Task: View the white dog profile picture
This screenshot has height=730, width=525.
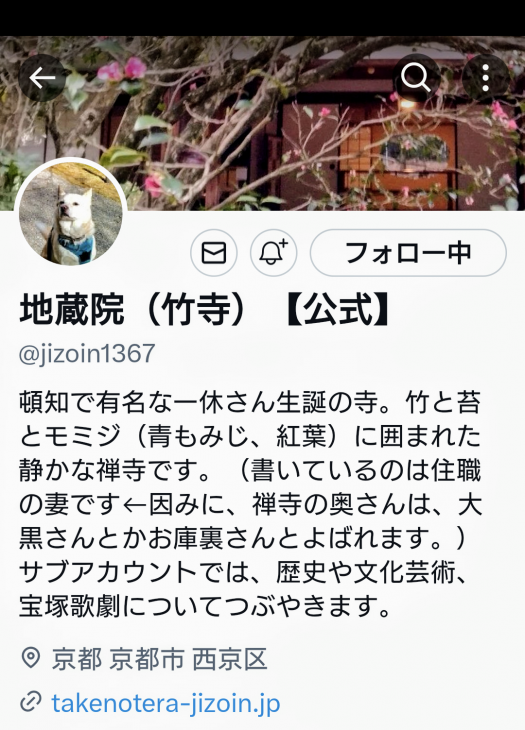Action: (x=71, y=214)
